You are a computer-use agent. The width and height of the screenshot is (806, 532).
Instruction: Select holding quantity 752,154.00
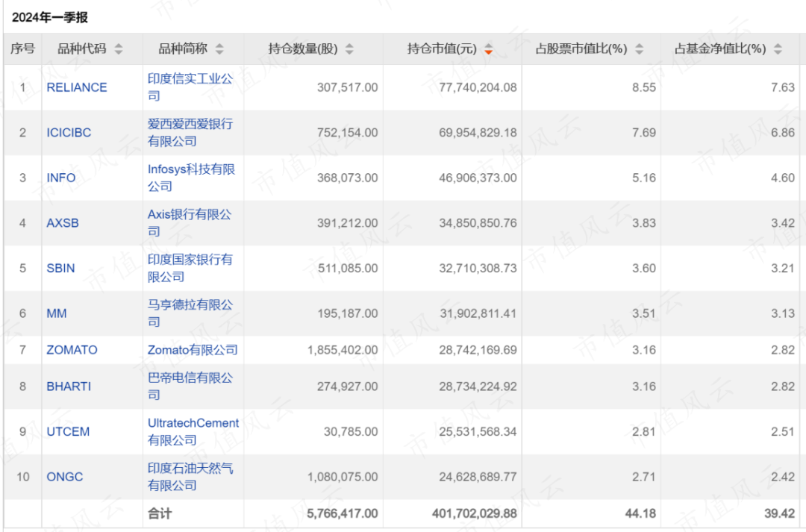click(x=348, y=133)
